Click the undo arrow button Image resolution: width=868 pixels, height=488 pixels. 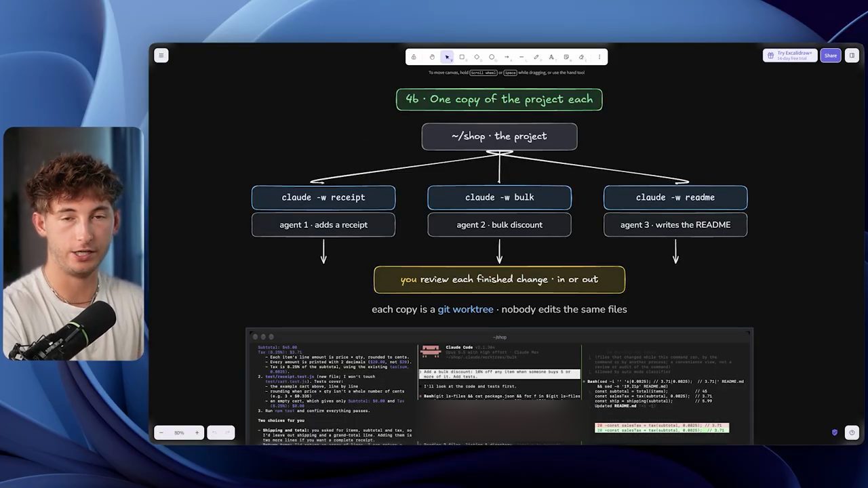tap(214, 432)
